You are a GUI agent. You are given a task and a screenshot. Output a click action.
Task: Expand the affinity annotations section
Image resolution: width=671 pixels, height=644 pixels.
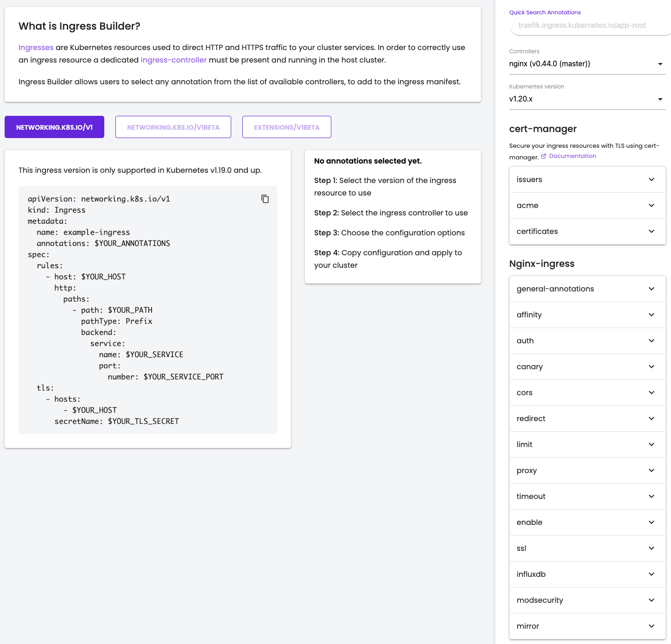point(587,315)
